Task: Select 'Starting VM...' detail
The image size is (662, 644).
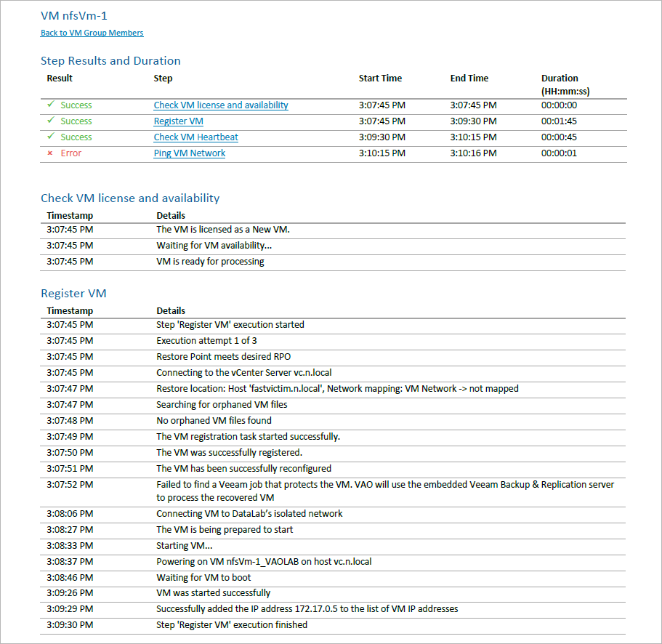Action: click(184, 546)
